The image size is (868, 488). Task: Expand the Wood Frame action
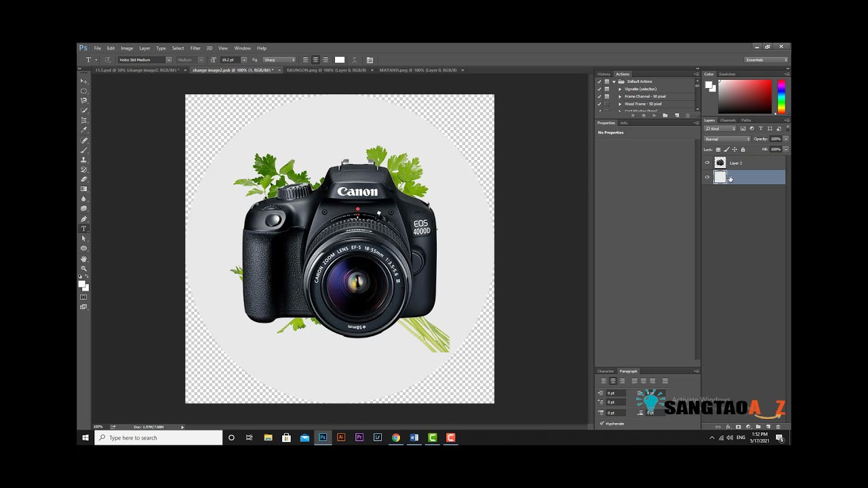[x=620, y=104]
